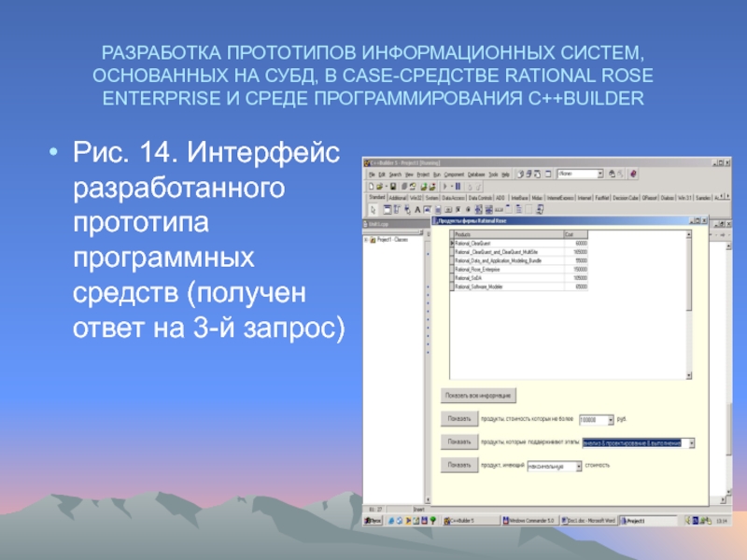Click the Run green arrow toolbar icon
The width and height of the screenshot is (747, 560).
pyautogui.click(x=445, y=186)
